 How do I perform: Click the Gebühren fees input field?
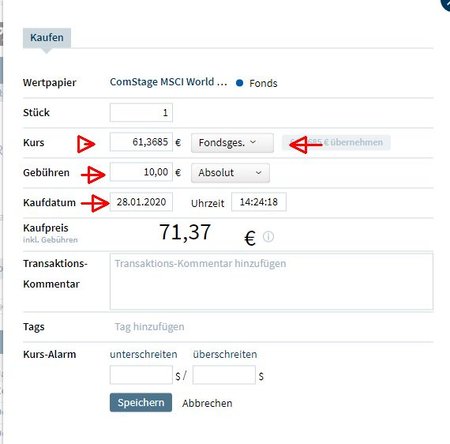(x=141, y=172)
